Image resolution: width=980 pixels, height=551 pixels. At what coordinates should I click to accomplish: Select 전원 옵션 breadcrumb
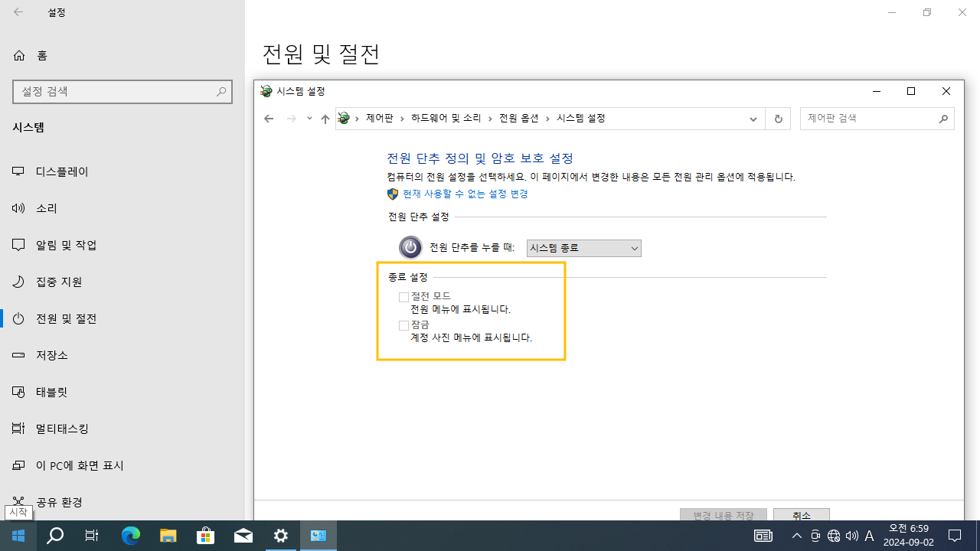tap(519, 119)
